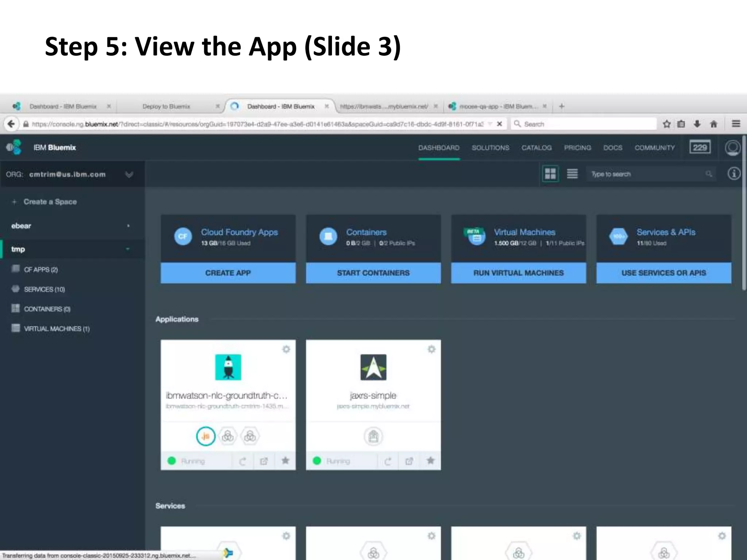The image size is (747, 560).
Task: Click the page vertical scrollbar
Action: [x=744, y=213]
